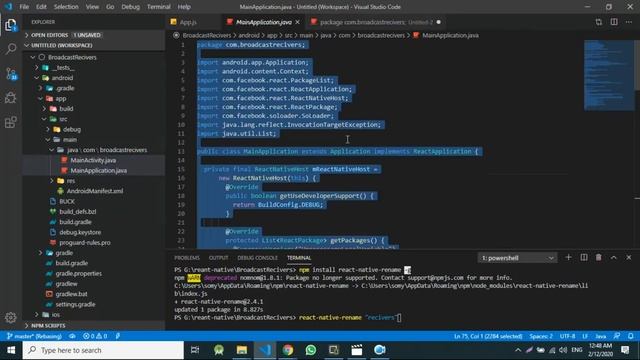
Task: Open the Run and Debug view
Action: 11,98
